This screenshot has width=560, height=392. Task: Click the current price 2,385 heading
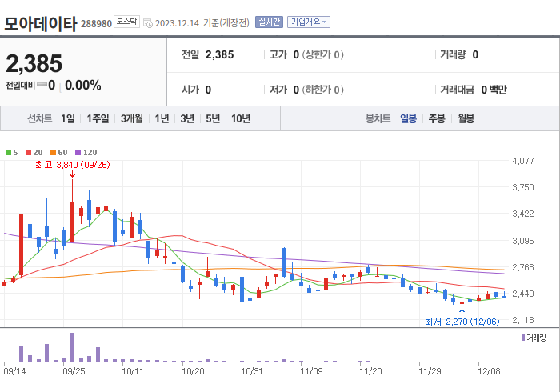34,63
